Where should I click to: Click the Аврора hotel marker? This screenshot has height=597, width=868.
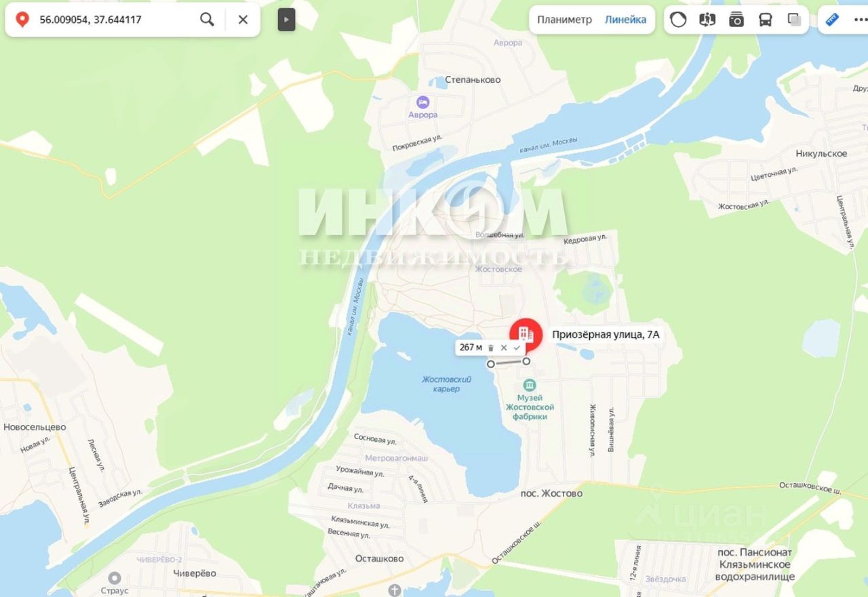coord(422,102)
